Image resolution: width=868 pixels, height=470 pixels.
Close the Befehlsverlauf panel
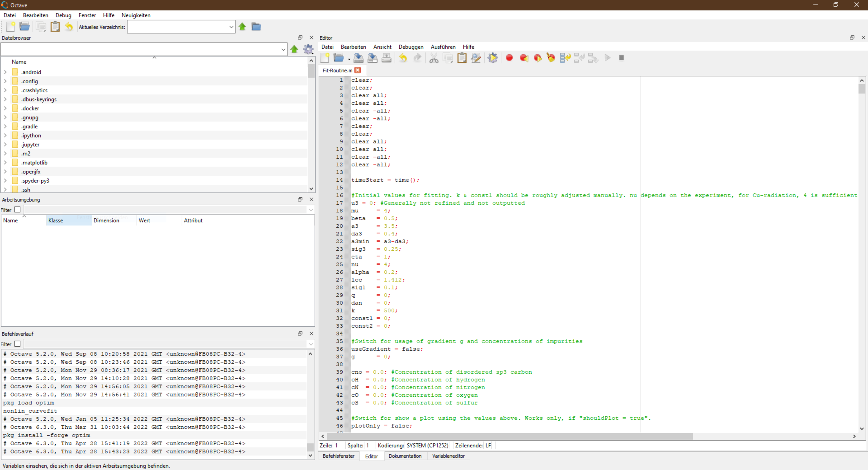click(311, 334)
